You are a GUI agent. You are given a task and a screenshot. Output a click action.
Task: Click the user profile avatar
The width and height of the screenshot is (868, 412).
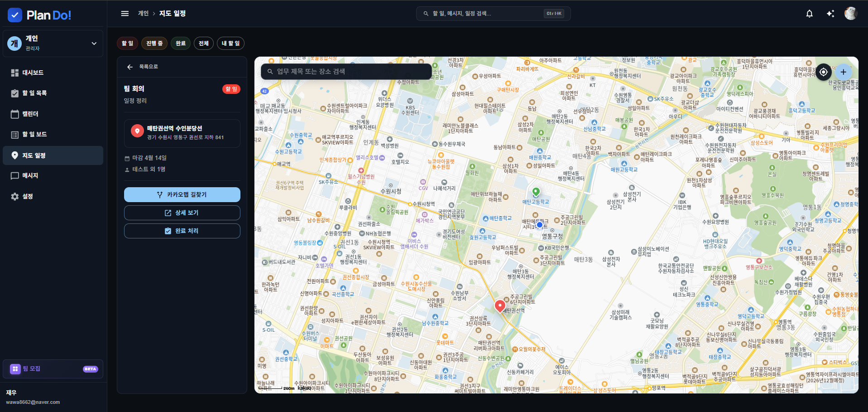(x=850, y=14)
